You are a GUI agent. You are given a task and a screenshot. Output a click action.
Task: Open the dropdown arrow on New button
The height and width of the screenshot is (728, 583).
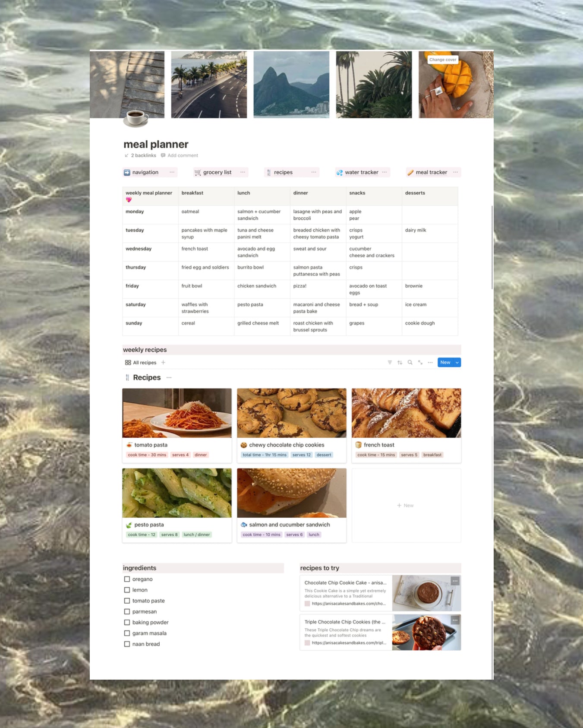[457, 363]
